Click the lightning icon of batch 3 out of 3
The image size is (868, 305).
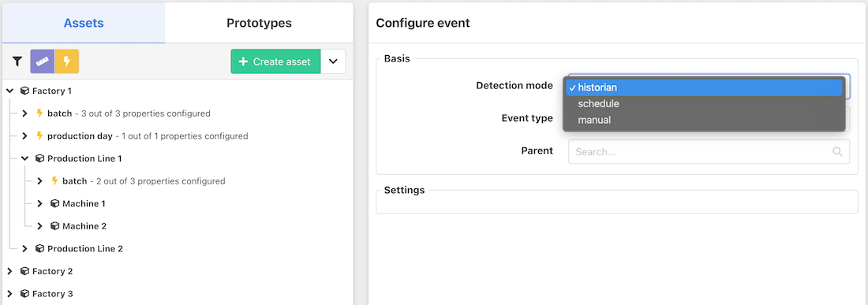pyautogui.click(x=39, y=113)
